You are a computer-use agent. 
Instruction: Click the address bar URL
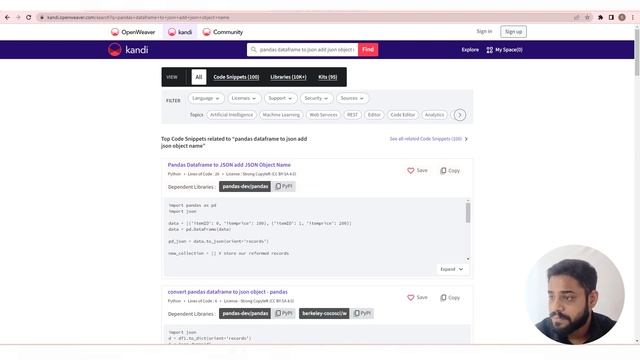click(x=138, y=18)
